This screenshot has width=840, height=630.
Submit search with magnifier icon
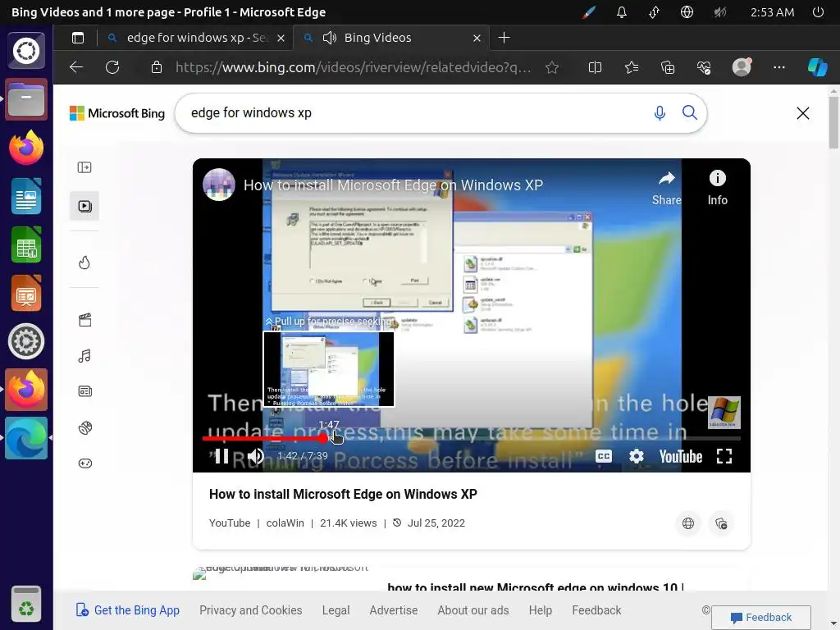(689, 112)
